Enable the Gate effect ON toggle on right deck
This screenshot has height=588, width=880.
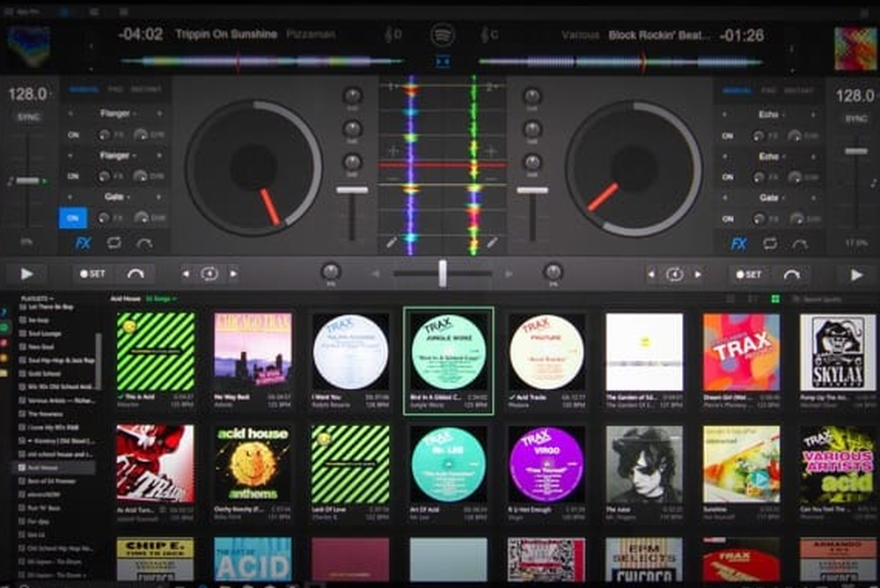(x=728, y=218)
